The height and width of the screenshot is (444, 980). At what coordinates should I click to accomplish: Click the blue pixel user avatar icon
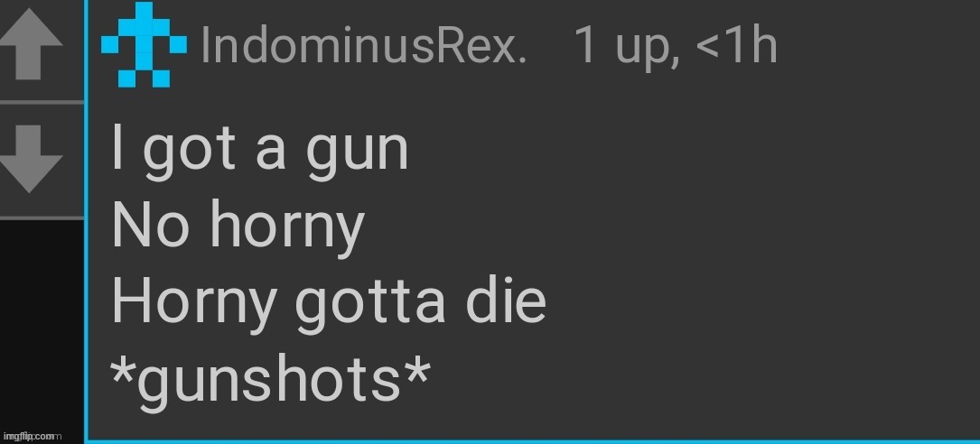(144, 44)
